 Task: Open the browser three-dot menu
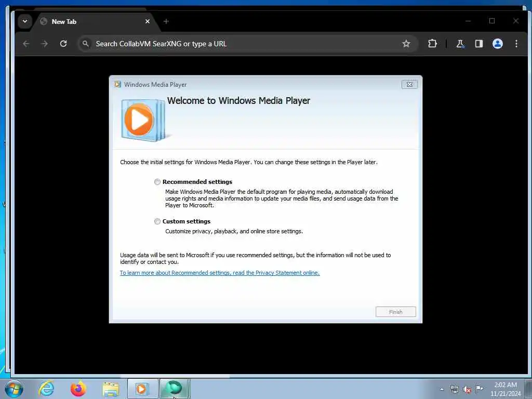(x=516, y=44)
